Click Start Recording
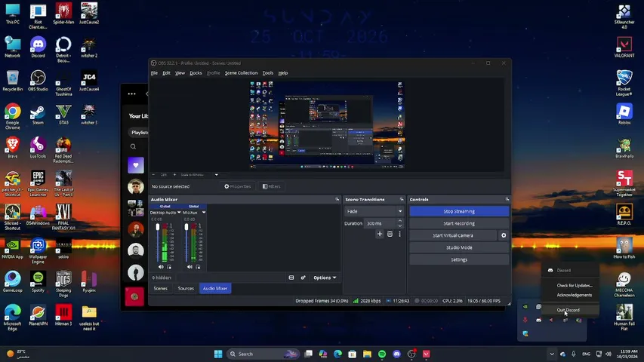This screenshot has width=644, height=362. tap(459, 223)
